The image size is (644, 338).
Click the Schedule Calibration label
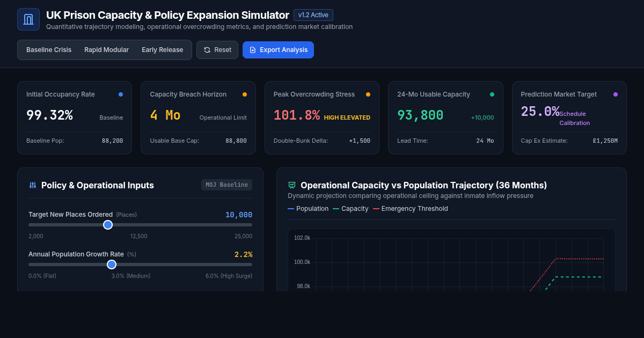[575, 118]
